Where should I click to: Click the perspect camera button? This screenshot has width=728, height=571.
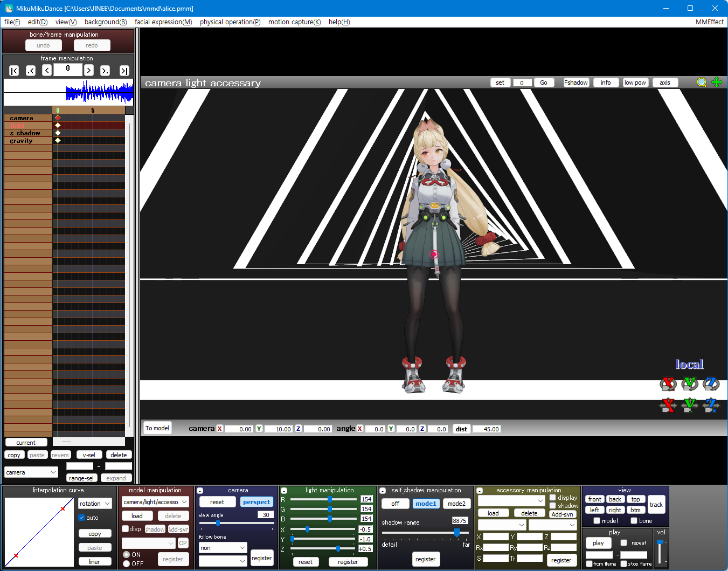(x=256, y=502)
